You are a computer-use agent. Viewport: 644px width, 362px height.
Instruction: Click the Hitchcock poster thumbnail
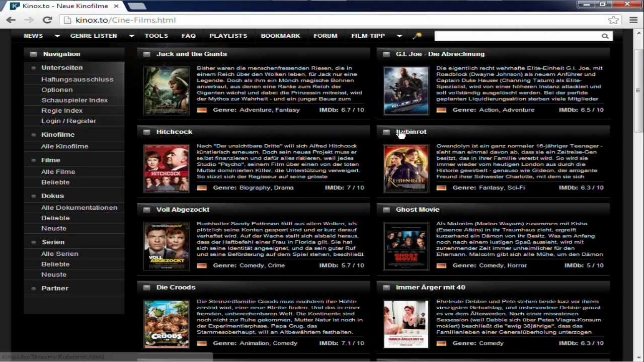pos(167,169)
